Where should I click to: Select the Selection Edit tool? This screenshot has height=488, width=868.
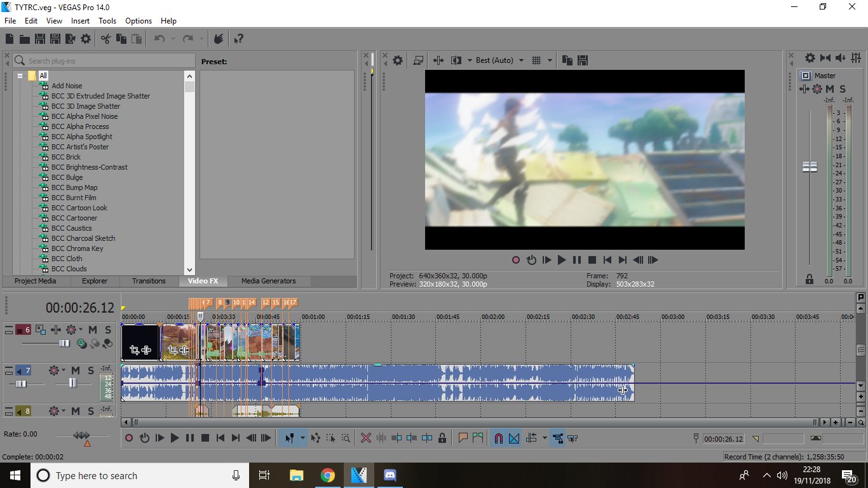pyautogui.click(x=331, y=438)
